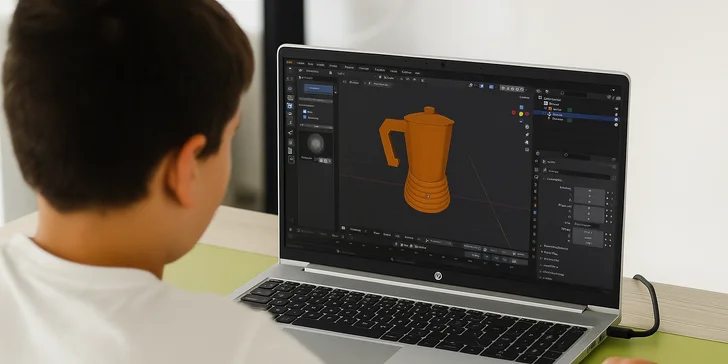Click the second group of three numeric fields
Screen dimensions: 728x364
(589, 214)
